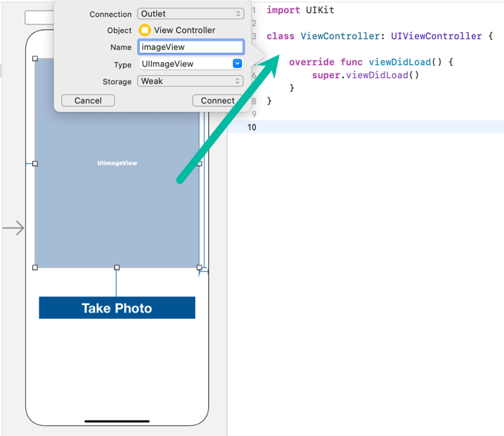Click the closing brace on line 8
504x436 pixels.
click(x=269, y=101)
